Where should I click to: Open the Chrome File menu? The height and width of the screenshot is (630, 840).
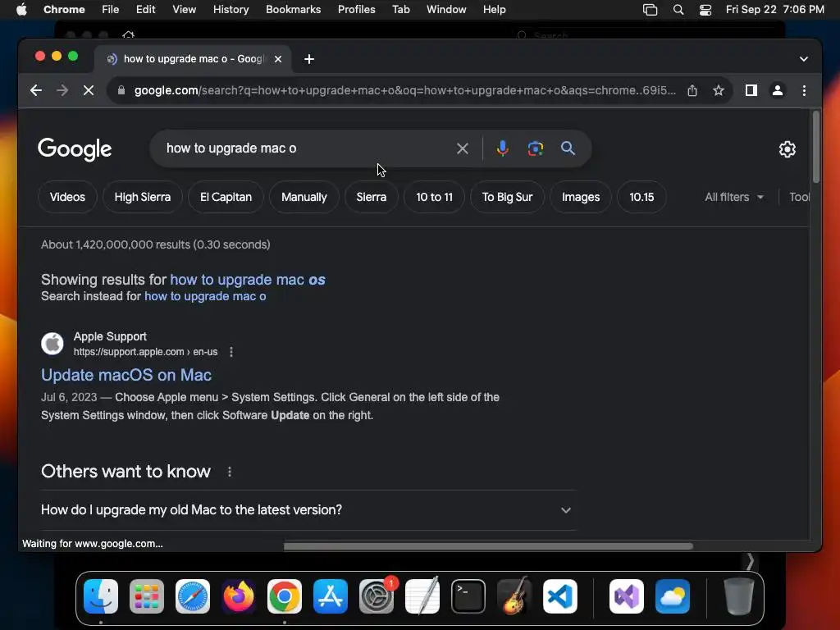(x=111, y=10)
